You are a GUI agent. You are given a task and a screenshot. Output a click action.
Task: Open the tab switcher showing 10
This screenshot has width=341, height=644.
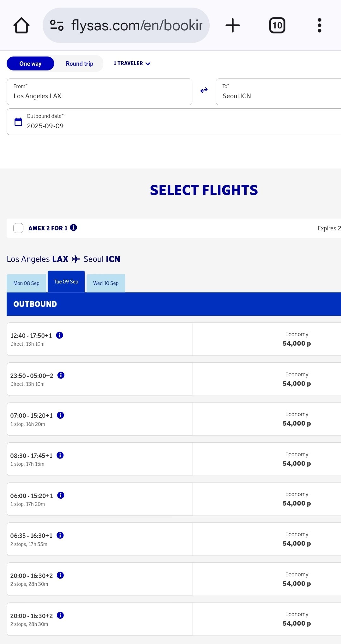coord(277,25)
